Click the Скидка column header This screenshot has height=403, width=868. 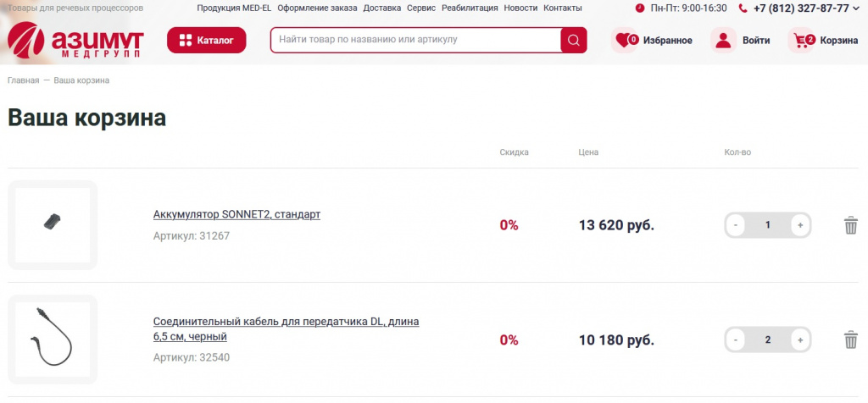(515, 152)
